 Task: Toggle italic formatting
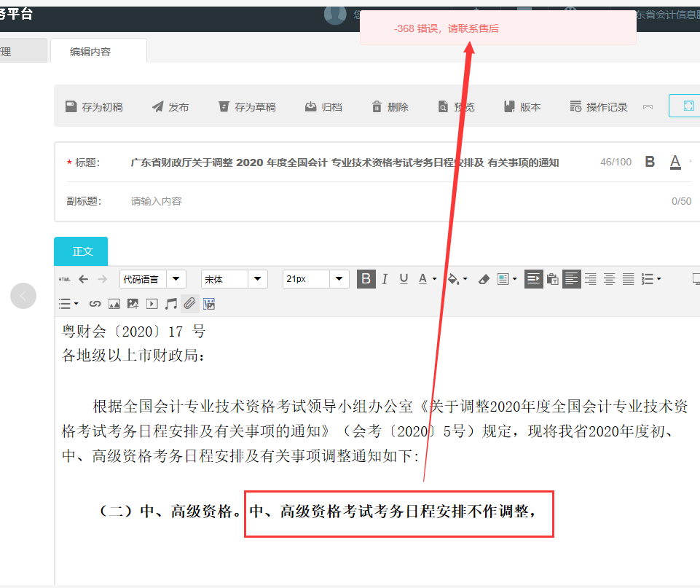(x=385, y=279)
